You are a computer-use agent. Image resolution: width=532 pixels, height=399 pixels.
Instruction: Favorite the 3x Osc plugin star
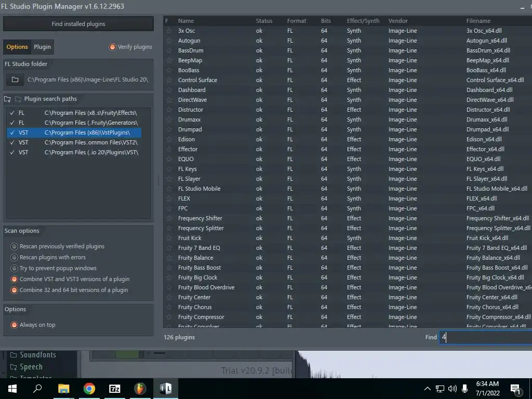tap(169, 31)
